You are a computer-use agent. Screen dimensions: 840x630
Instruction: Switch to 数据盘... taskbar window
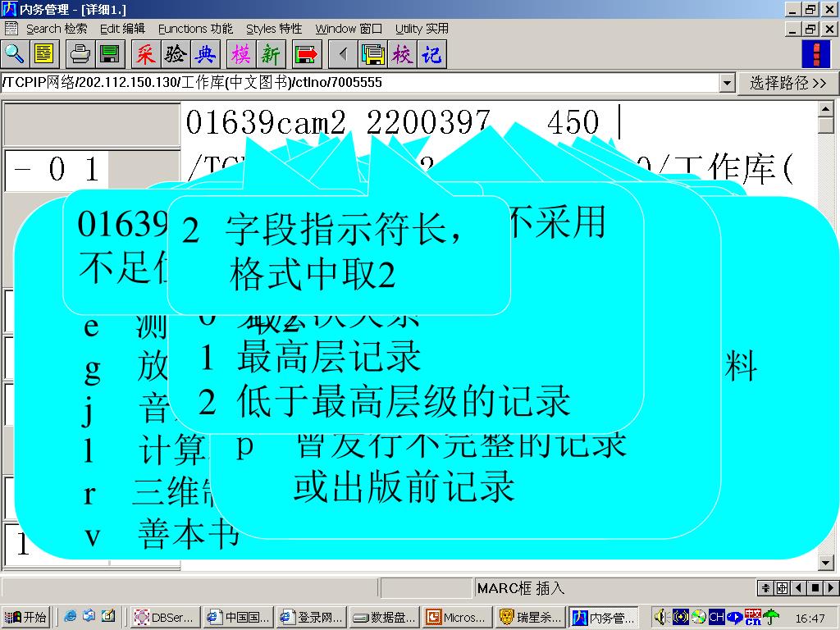pyautogui.click(x=384, y=617)
